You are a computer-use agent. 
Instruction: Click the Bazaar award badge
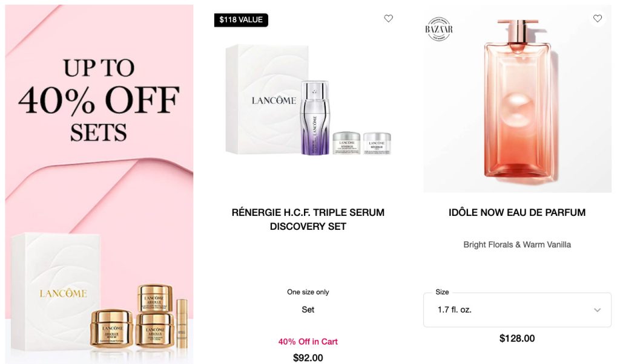pos(438,29)
